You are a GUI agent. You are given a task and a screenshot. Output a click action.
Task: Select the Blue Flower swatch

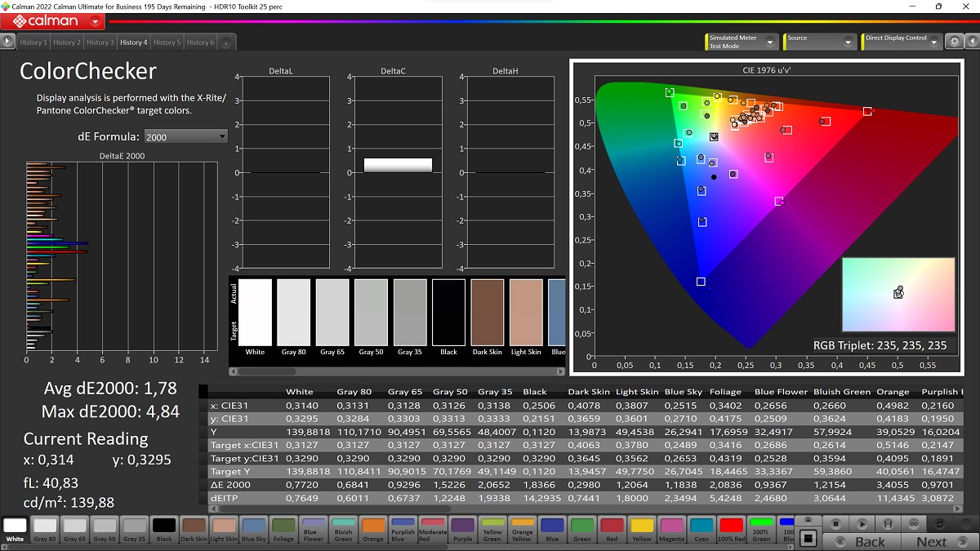[x=314, y=530]
